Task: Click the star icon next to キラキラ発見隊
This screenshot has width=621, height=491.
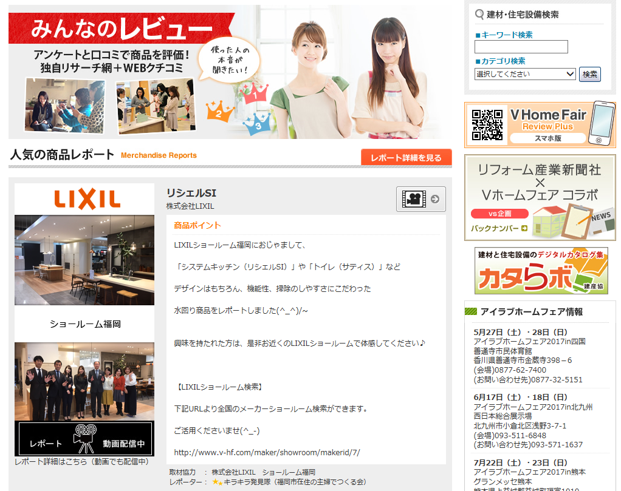Action: click(217, 482)
